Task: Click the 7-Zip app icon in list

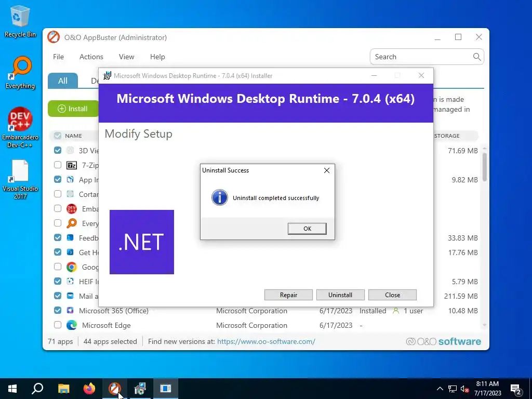Action: [72, 165]
